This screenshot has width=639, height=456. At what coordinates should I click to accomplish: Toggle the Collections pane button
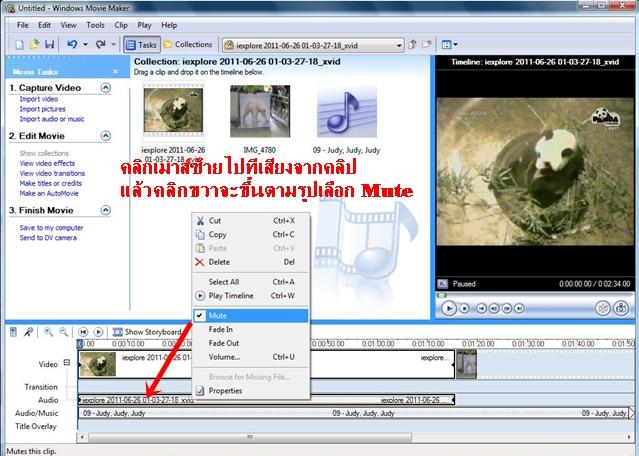tap(188, 44)
